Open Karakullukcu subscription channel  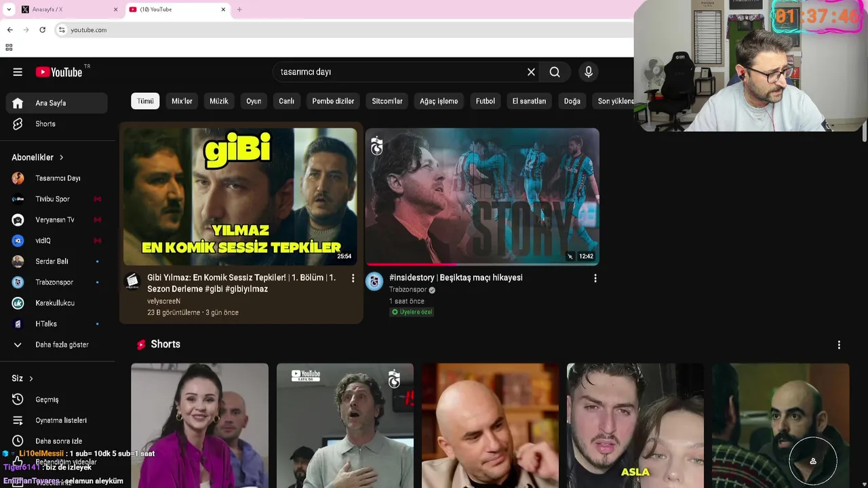(x=57, y=303)
